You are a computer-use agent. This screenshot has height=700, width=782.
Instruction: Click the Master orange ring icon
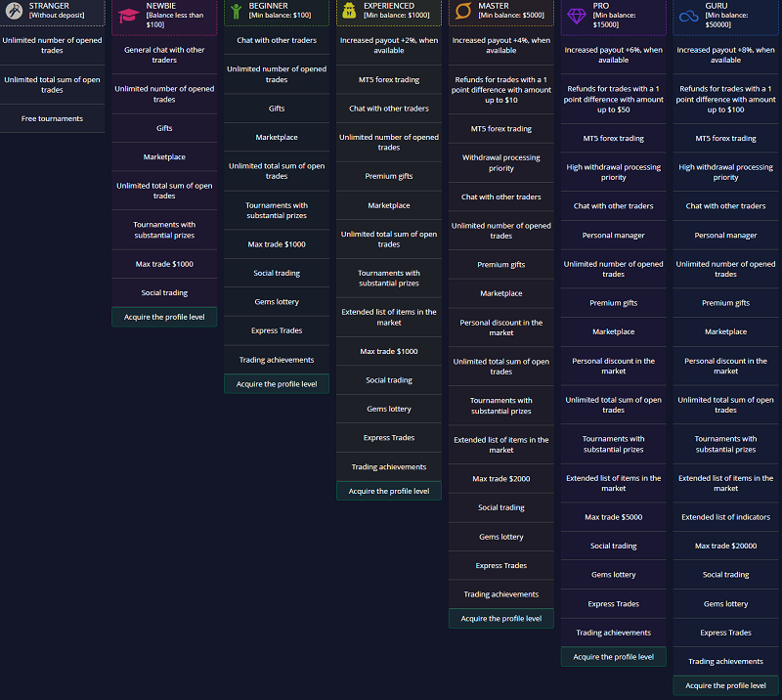tap(463, 11)
